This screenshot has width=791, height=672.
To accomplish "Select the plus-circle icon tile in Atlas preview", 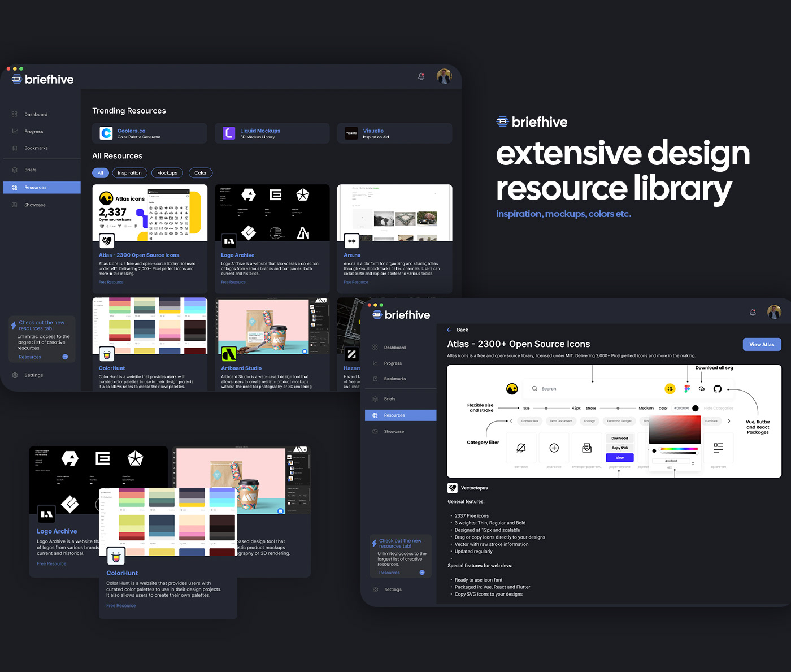I will click(554, 448).
